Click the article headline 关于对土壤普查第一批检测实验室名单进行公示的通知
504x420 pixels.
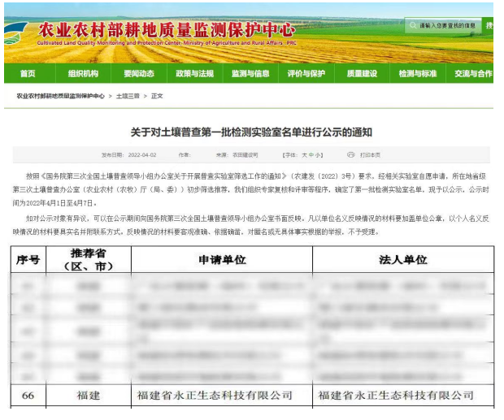pos(251,132)
